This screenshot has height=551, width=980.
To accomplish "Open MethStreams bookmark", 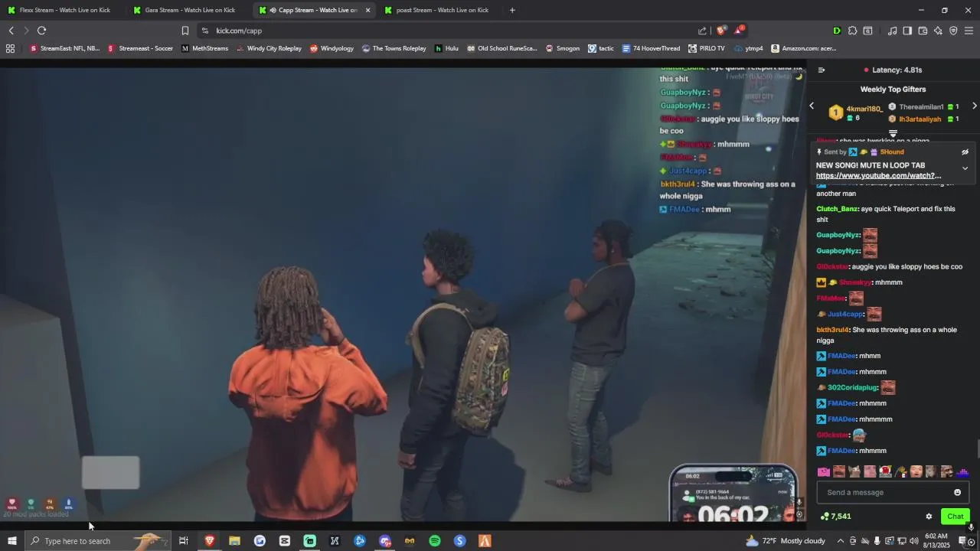I will [204, 48].
